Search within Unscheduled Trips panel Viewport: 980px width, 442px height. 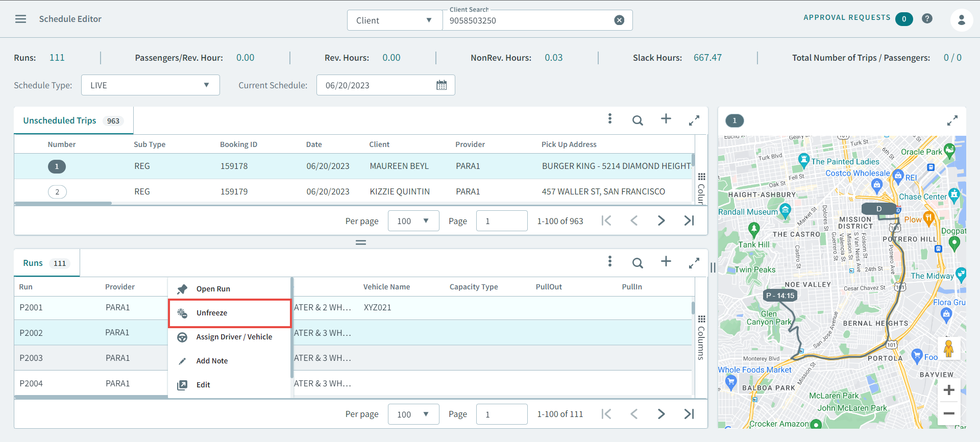(638, 120)
